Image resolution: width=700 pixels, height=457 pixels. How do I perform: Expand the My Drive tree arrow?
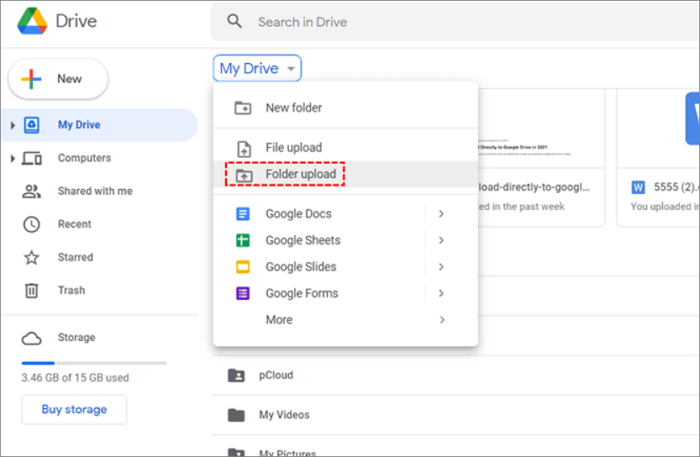click(x=12, y=126)
